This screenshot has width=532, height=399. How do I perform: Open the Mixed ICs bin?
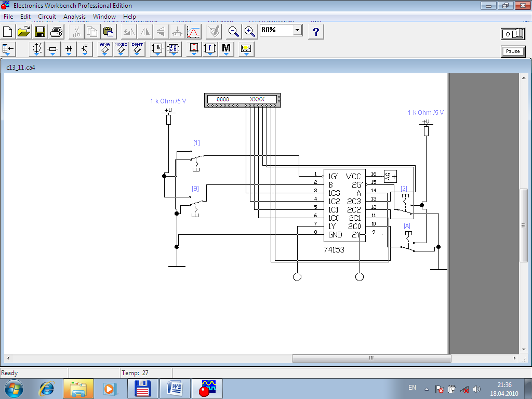pyautogui.click(x=121, y=49)
